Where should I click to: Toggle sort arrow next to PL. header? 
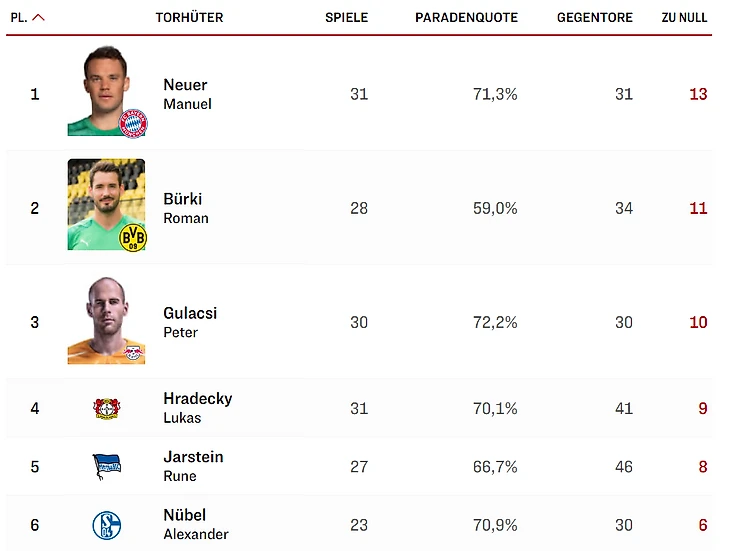[x=39, y=18]
